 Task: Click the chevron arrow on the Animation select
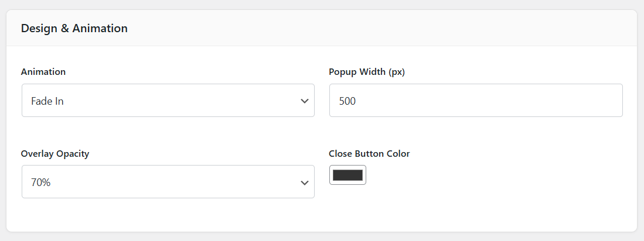tap(304, 101)
